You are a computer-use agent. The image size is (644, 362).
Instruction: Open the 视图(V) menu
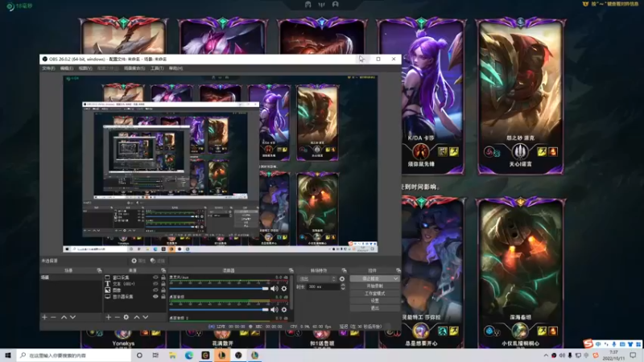(x=85, y=68)
